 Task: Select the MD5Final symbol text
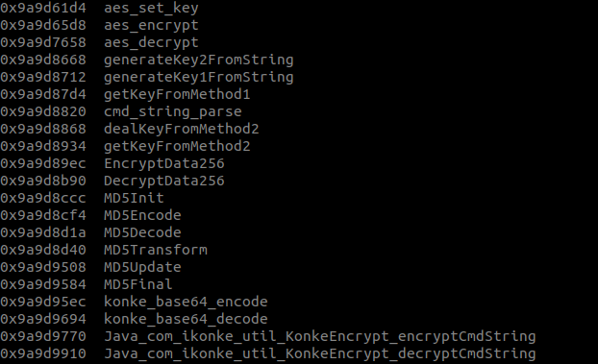138,284
